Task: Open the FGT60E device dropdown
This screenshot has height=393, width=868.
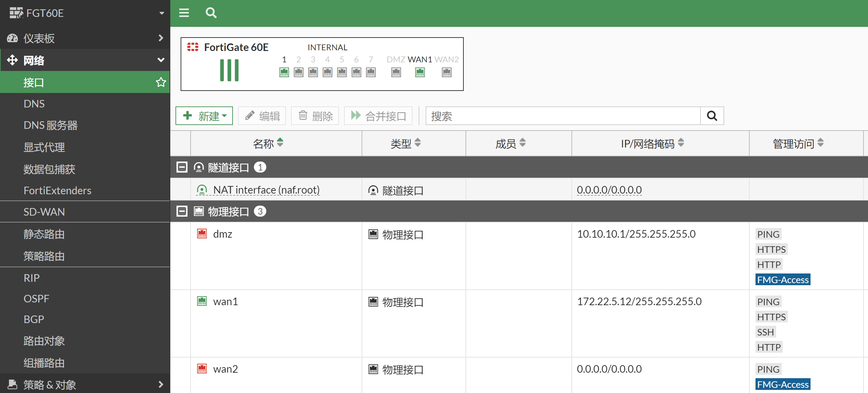Action: click(161, 13)
